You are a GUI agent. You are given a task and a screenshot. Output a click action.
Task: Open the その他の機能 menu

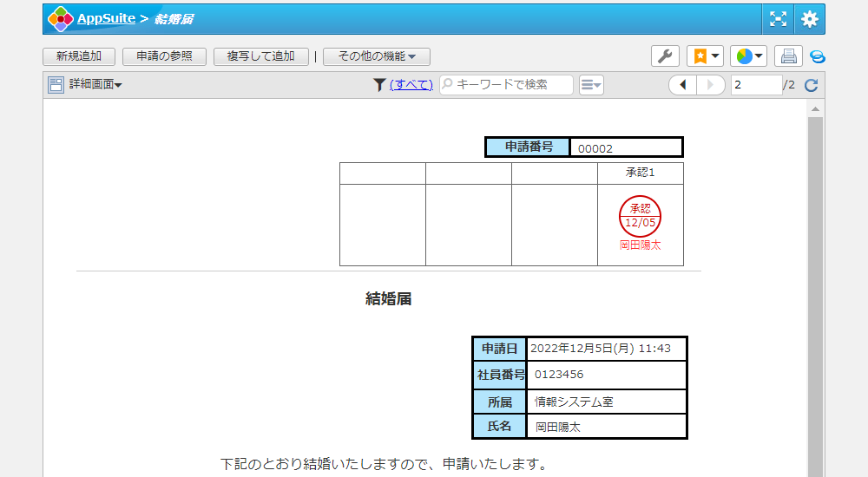coord(376,56)
